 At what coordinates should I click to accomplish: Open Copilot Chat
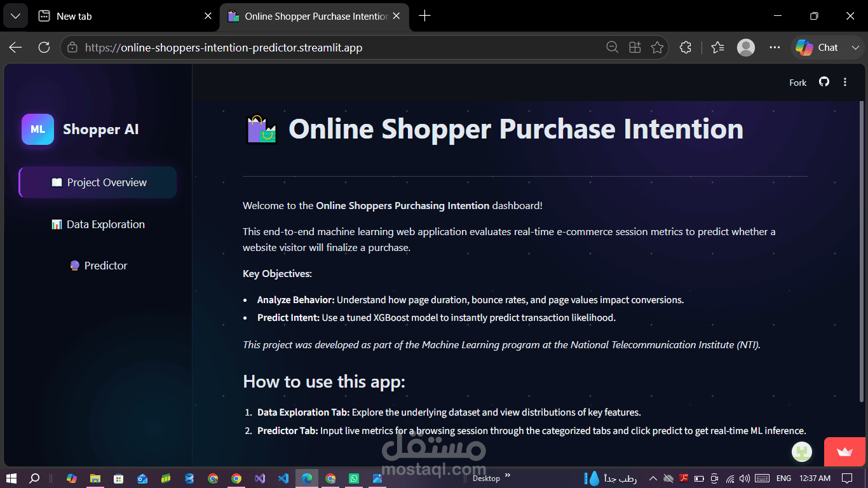coord(817,48)
